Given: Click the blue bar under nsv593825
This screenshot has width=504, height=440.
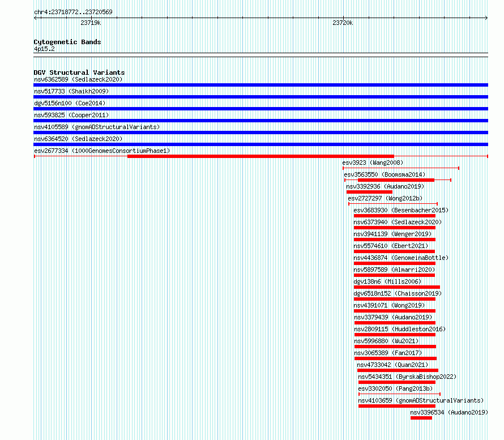Looking at the screenshot, I should tap(260, 121).
